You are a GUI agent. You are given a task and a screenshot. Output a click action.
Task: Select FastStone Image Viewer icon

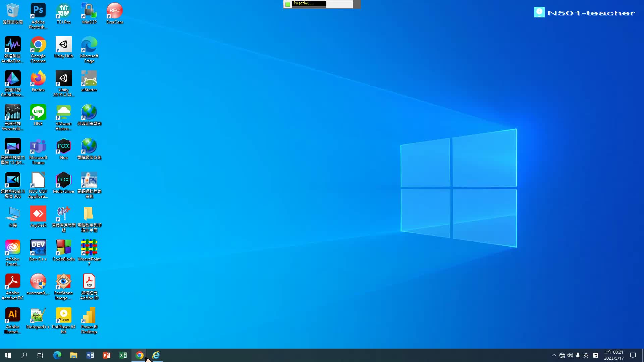point(63,287)
